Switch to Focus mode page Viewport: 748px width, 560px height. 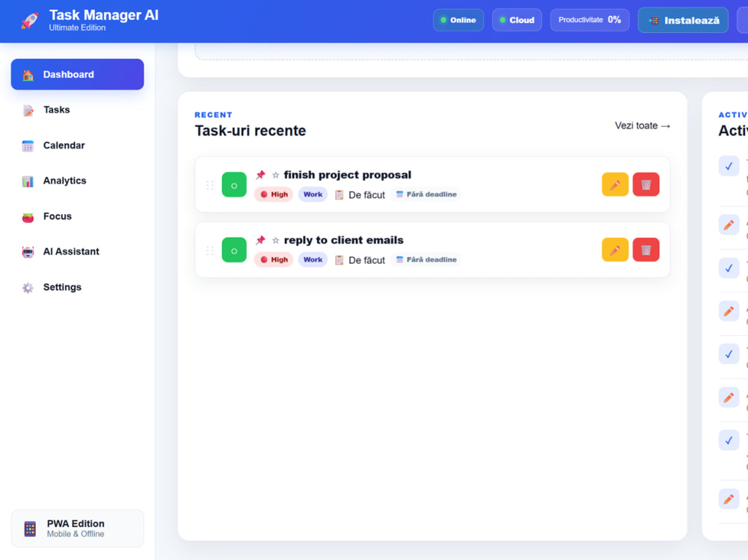coord(77,217)
